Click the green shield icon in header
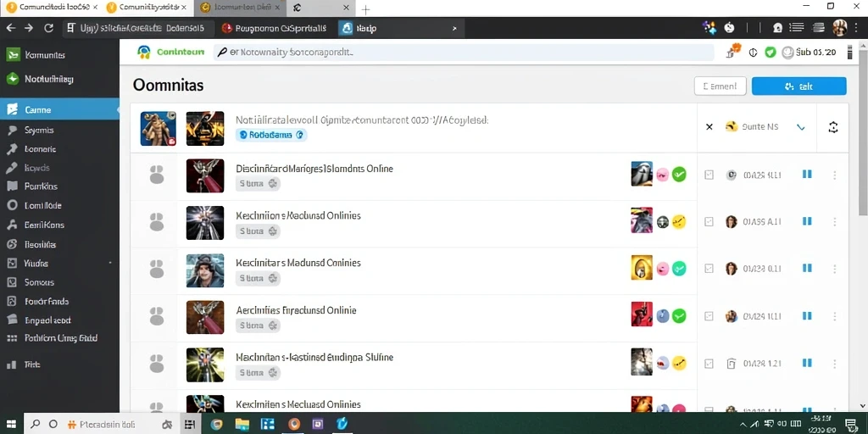 pos(770,53)
